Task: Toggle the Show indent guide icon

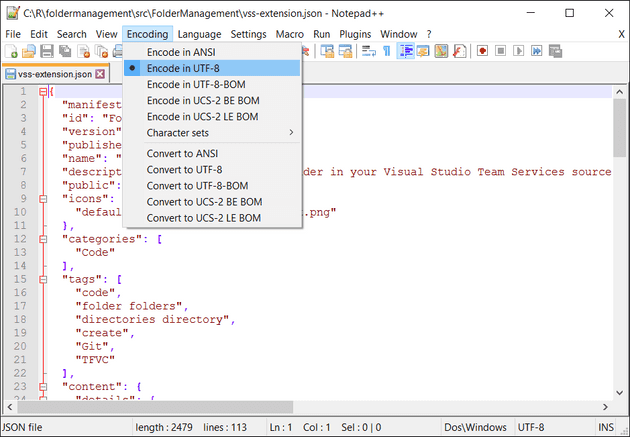Action: point(405,51)
